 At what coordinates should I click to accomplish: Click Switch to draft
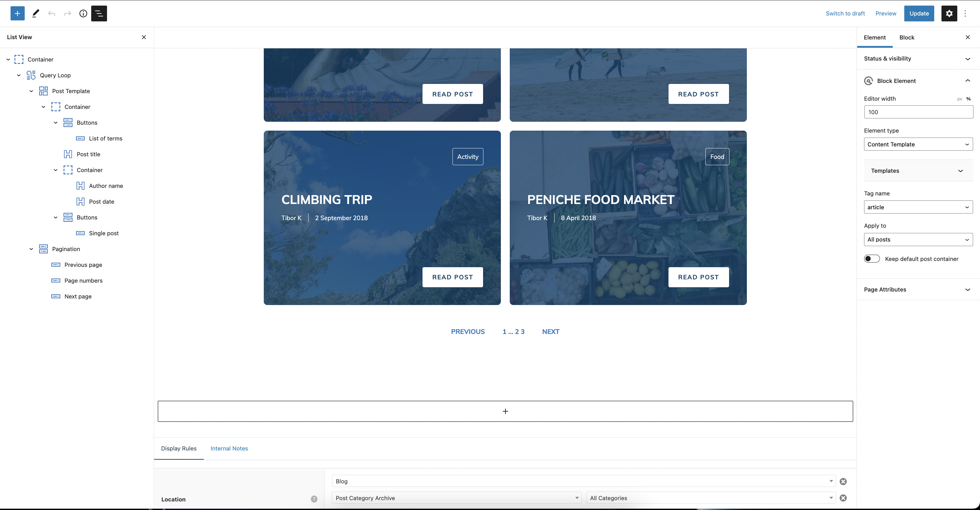pos(845,13)
